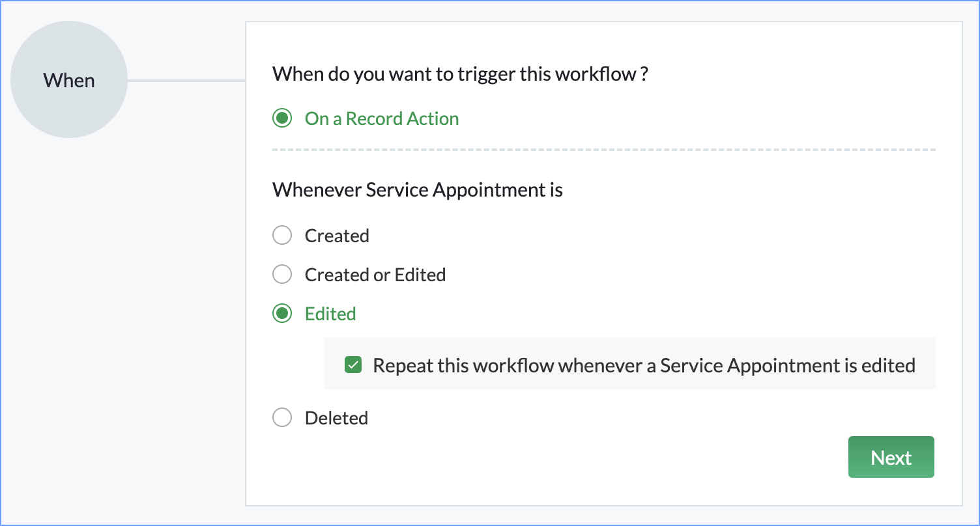Click the Deleted option label text
Image resolution: width=980 pixels, height=526 pixels.
coord(336,418)
